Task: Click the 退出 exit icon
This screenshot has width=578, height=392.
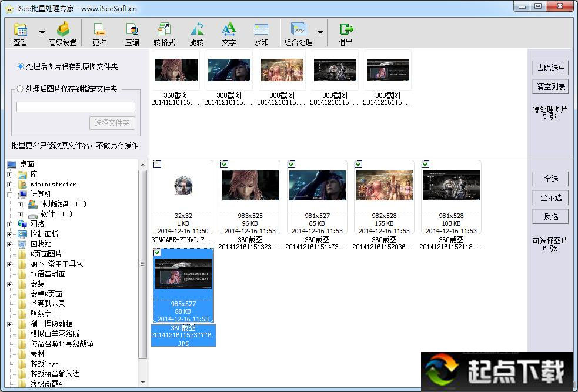Action: [346, 29]
